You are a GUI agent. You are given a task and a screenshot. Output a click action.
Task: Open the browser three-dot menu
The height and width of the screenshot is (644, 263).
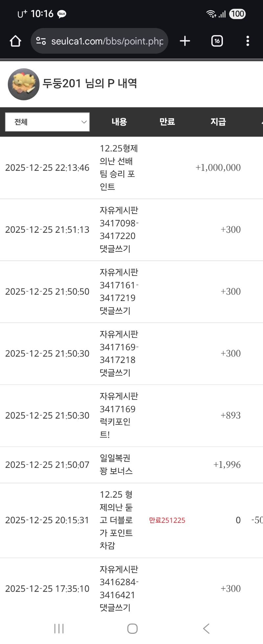(x=248, y=41)
